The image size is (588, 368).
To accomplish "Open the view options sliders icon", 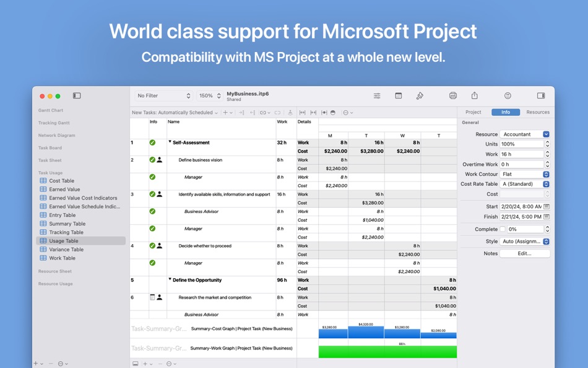I will pyautogui.click(x=377, y=96).
